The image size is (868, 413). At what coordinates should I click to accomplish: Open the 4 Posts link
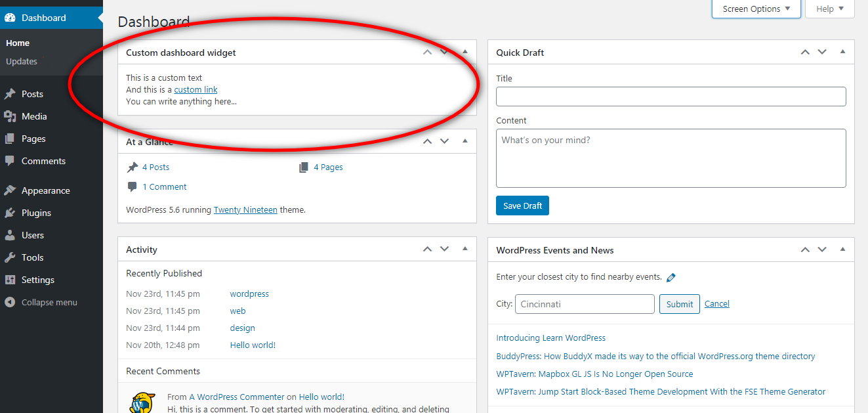tap(155, 167)
